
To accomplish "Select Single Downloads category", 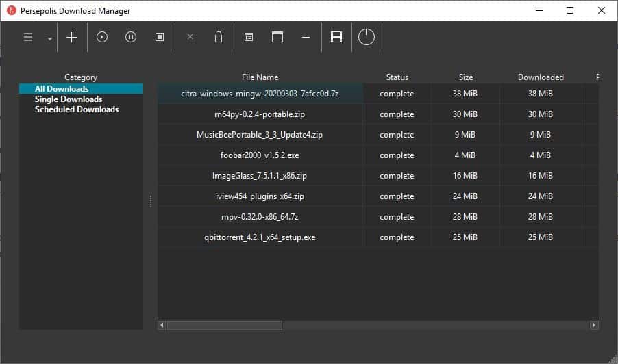I will (x=81, y=99).
